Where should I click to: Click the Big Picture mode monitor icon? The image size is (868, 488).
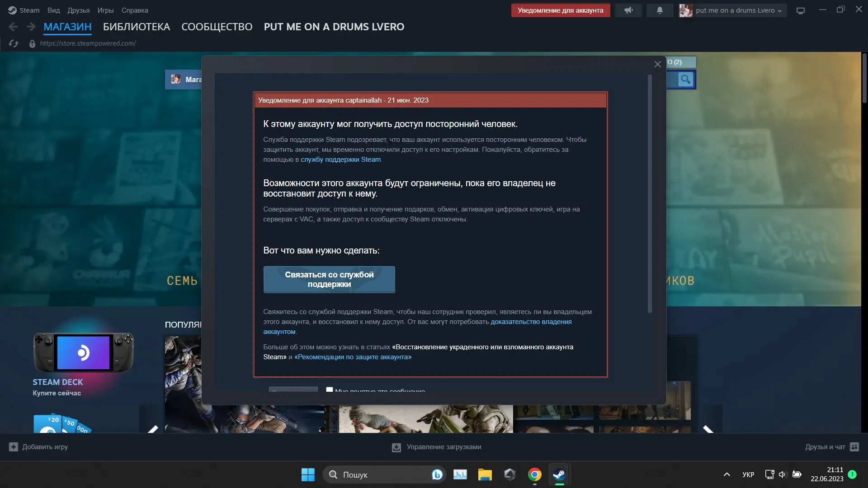[801, 10]
